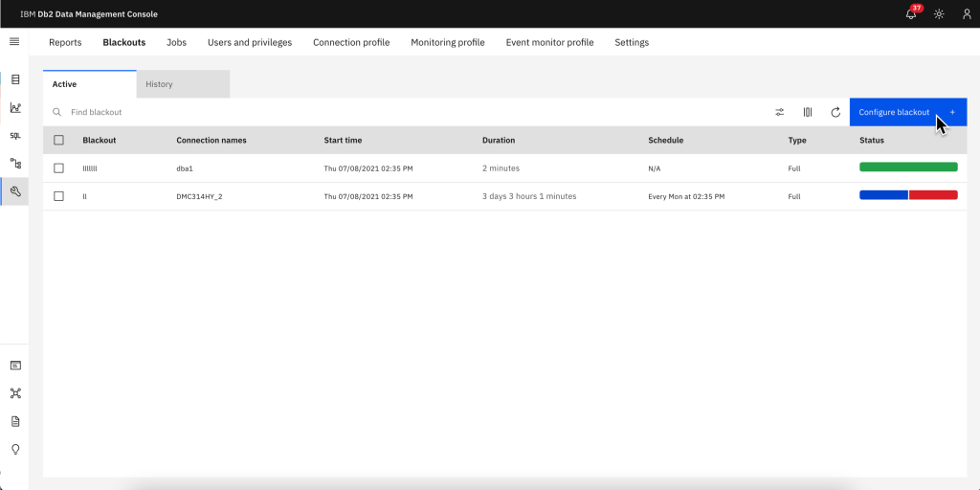Open the hamburger navigation menu
The image size is (980, 490).
pyautogui.click(x=14, y=42)
